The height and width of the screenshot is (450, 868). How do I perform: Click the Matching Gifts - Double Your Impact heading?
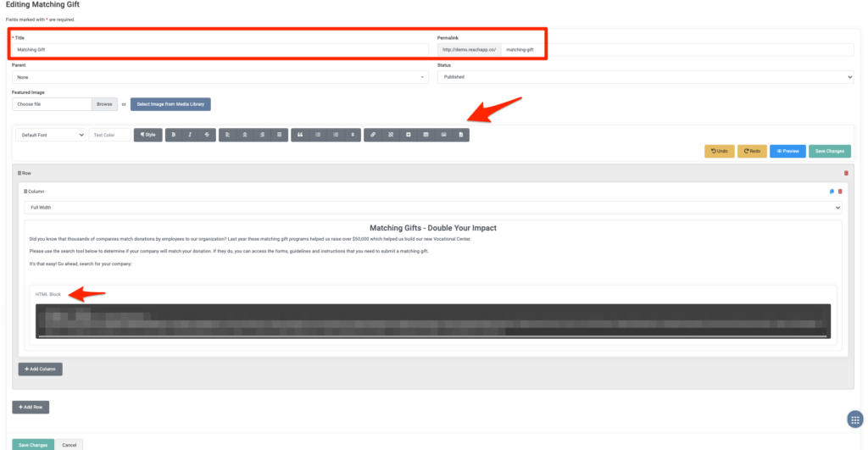[433, 228]
